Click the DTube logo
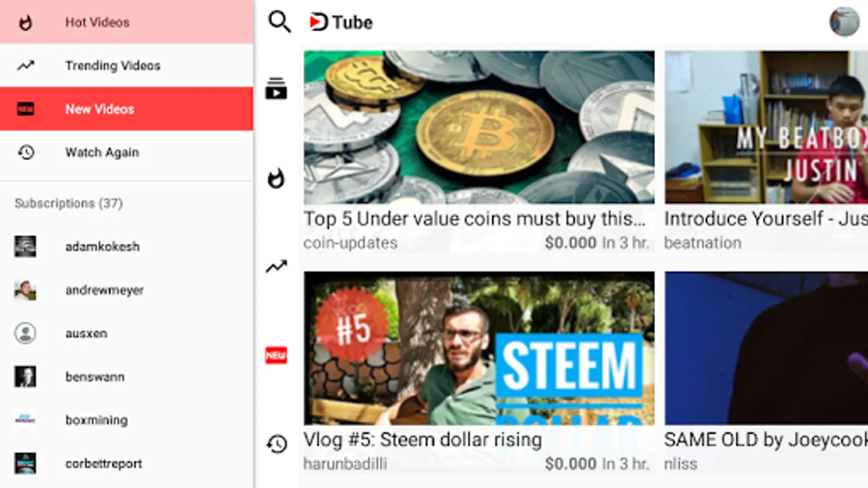The width and height of the screenshot is (868, 488). click(341, 22)
